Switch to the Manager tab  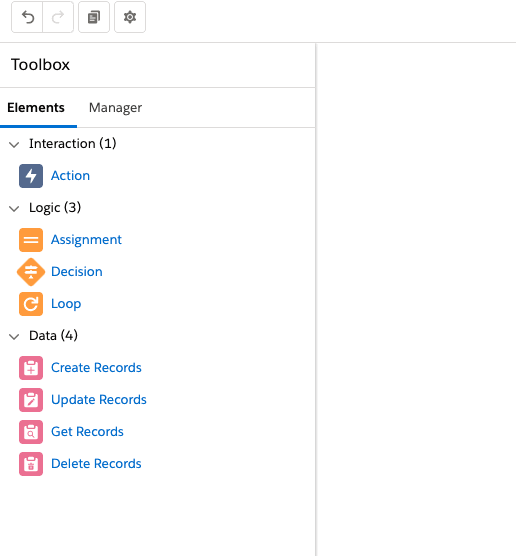[x=115, y=107]
